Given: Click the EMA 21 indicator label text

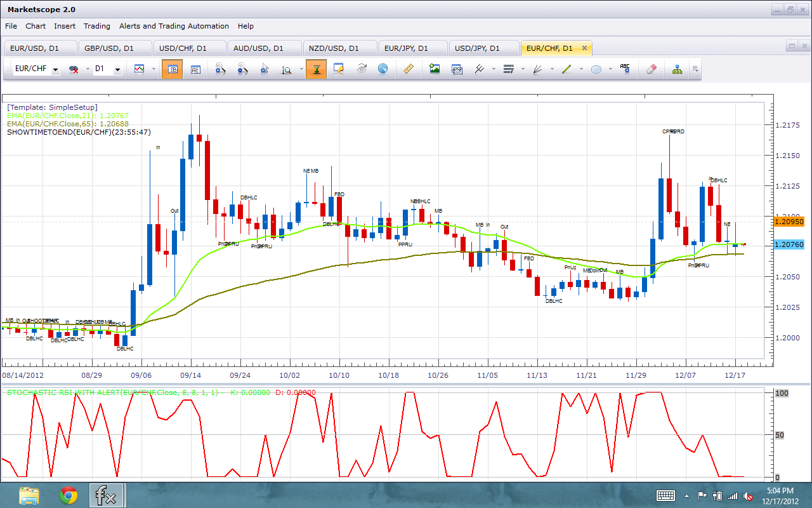Looking at the screenshot, I should [x=67, y=116].
